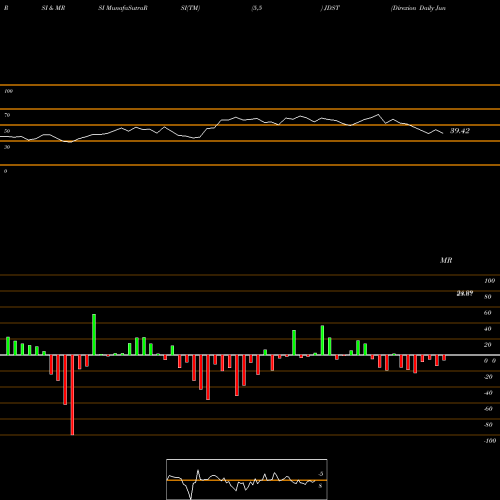Click the overlapping MR value near 24.87
500x500 pixels.
465,293
